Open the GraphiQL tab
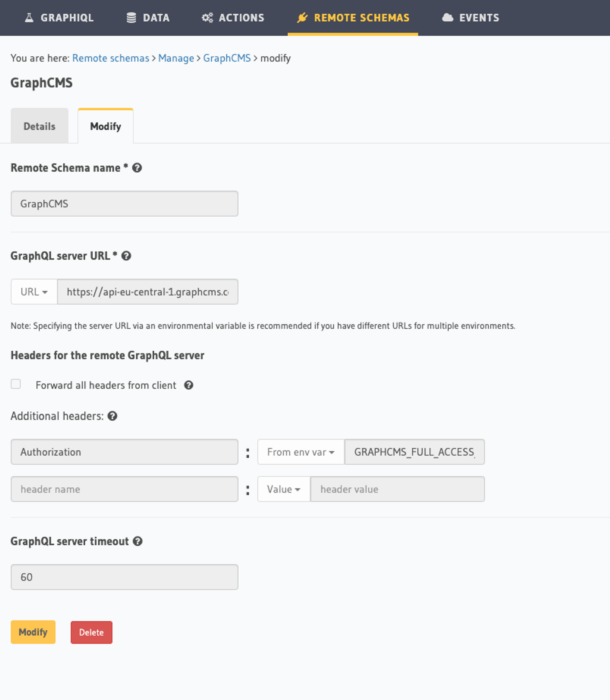Image resolution: width=610 pixels, height=700 pixels. (59, 18)
